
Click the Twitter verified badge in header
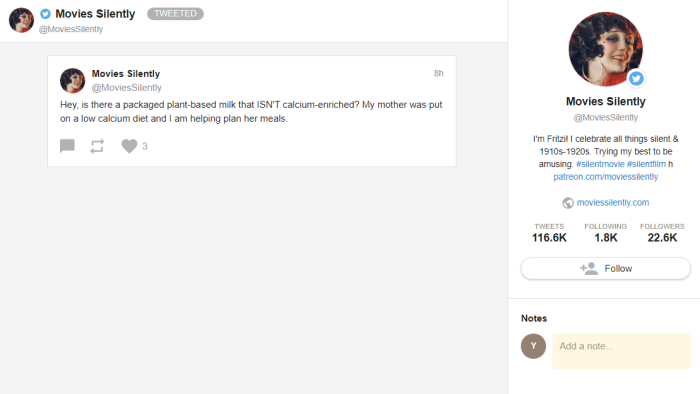45,14
